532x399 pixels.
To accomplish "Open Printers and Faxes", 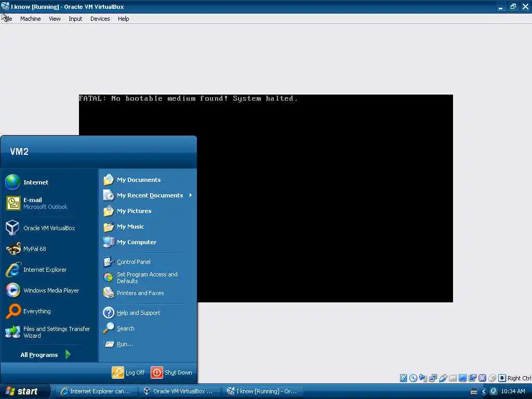I will coord(148,293).
